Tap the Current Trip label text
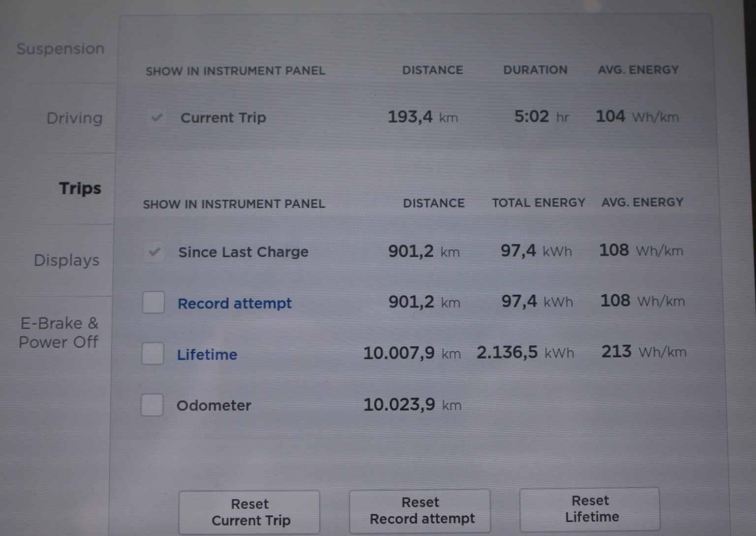 coord(223,118)
